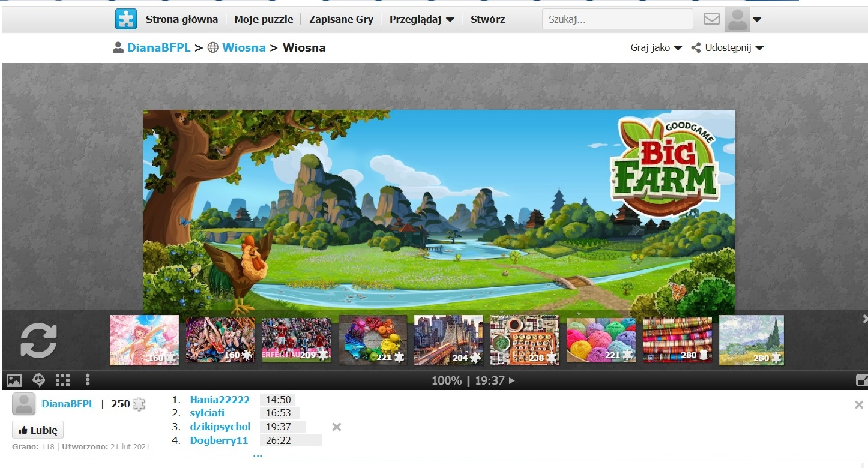Open Dogberry11's profile
Viewport: 868px width, 468px height.
click(x=219, y=440)
